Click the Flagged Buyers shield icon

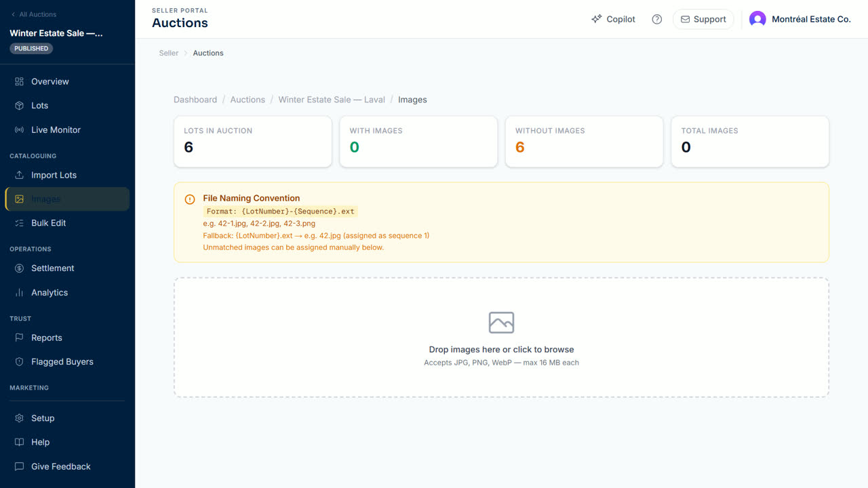(x=19, y=362)
